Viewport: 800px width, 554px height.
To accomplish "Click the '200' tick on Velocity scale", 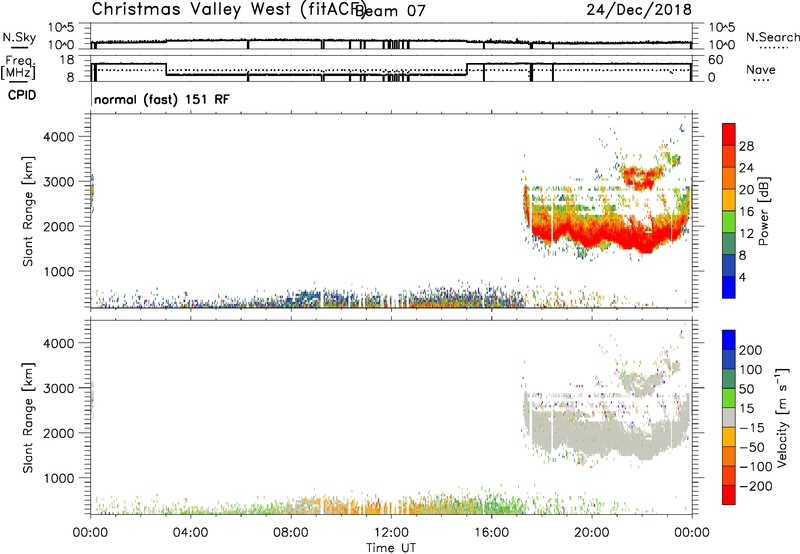I will [751, 350].
